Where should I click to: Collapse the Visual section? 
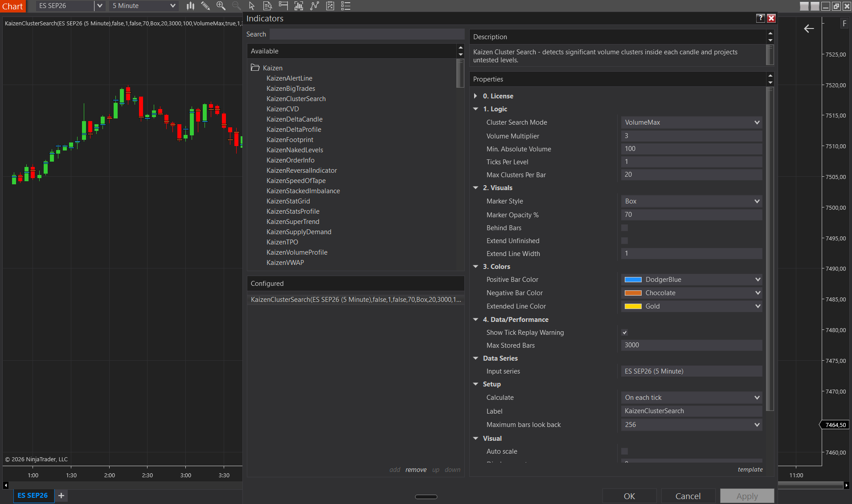[x=475, y=439]
